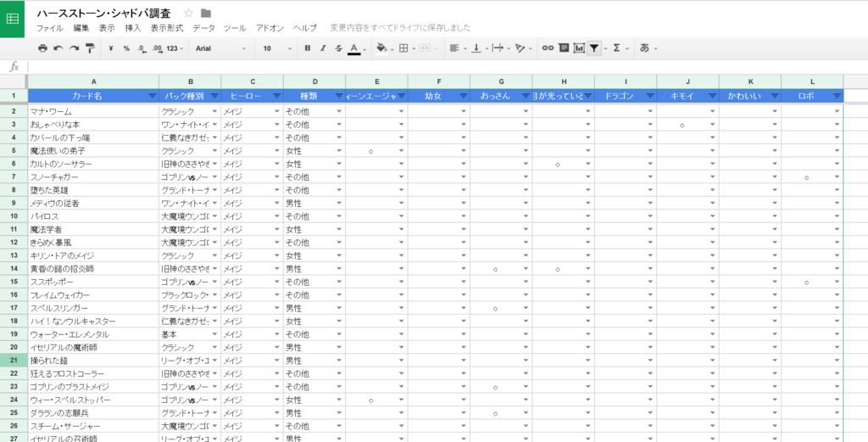This screenshot has width=868, height=442.
Task: Format cell as yen currency
Action: click(x=111, y=48)
